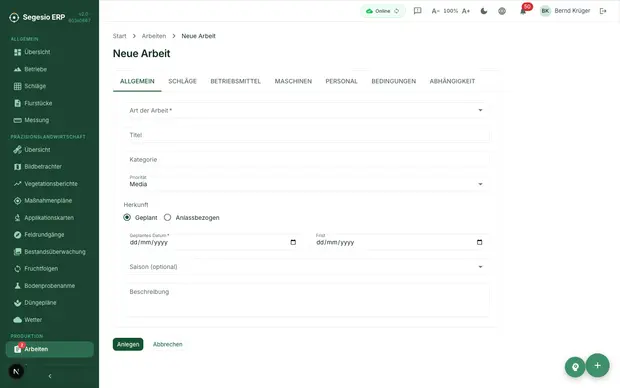Click the round N badge icon
Image resolution: width=620 pixels, height=388 pixels.
coord(16,371)
